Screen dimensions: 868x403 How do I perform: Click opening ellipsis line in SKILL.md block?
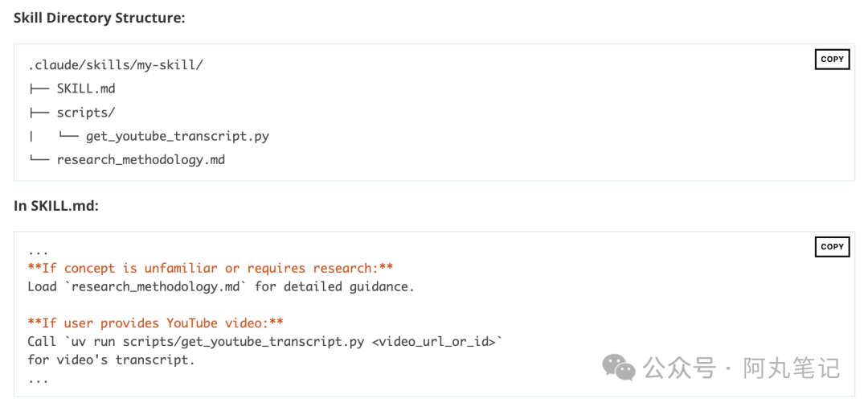point(39,253)
